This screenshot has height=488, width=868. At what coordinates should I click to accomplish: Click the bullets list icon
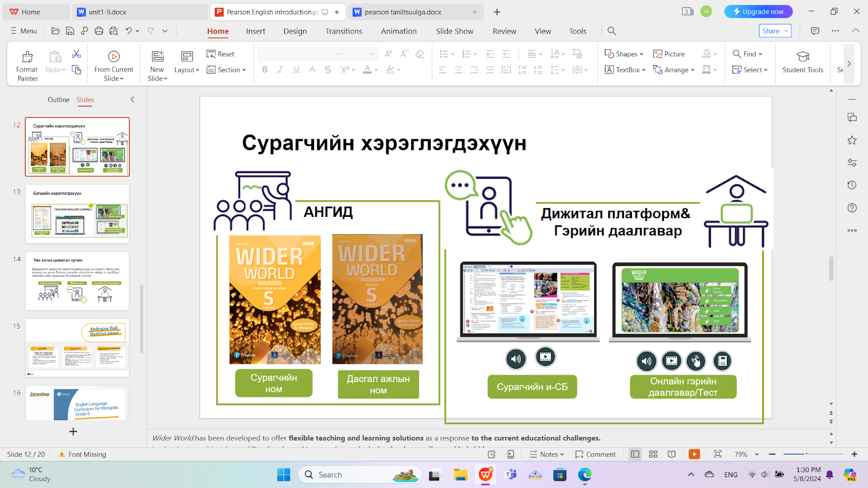444,54
